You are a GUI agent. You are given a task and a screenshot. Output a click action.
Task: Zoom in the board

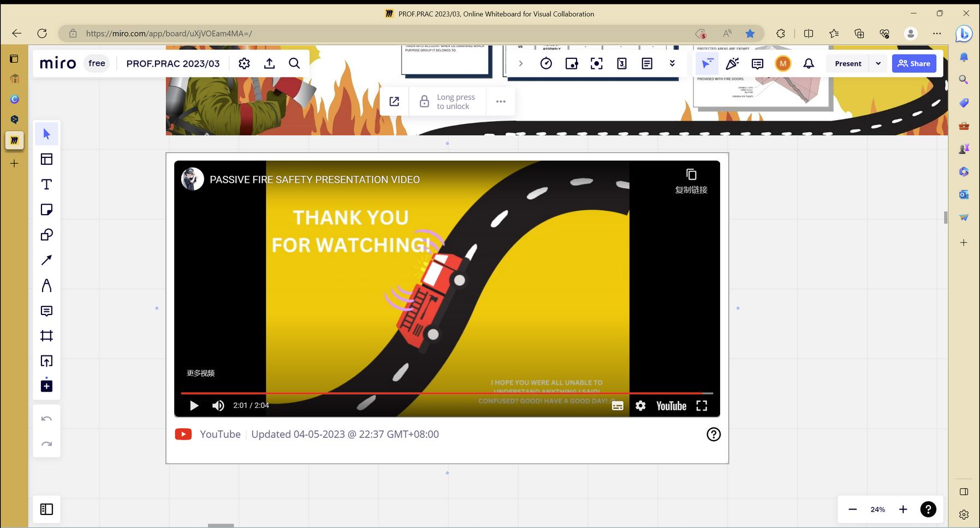pyautogui.click(x=903, y=509)
